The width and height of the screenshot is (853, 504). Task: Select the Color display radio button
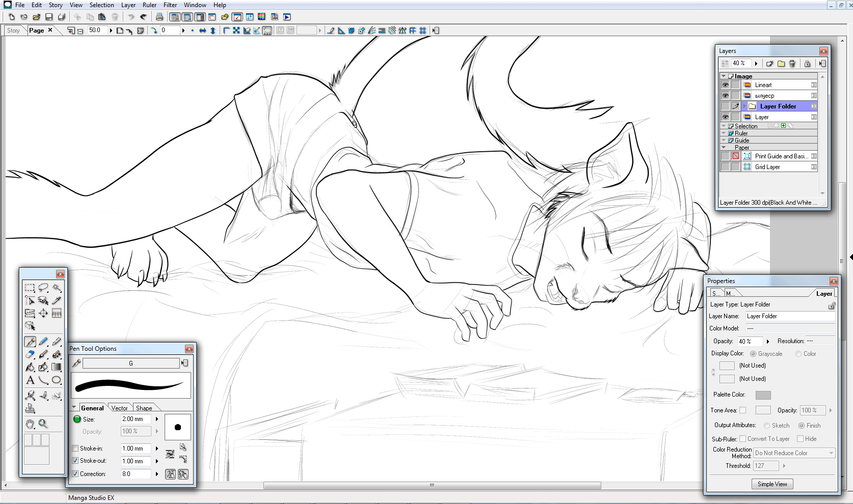pos(798,354)
